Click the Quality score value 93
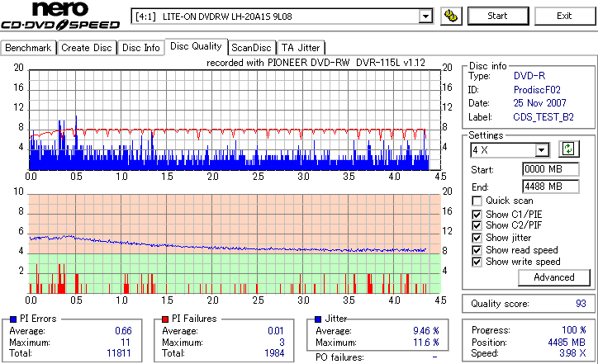 click(581, 304)
